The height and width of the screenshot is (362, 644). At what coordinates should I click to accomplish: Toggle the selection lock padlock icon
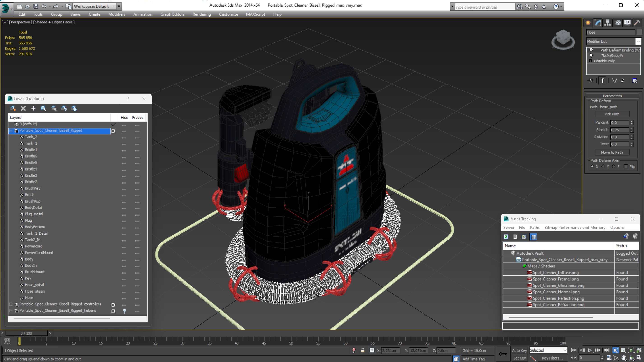(363, 350)
